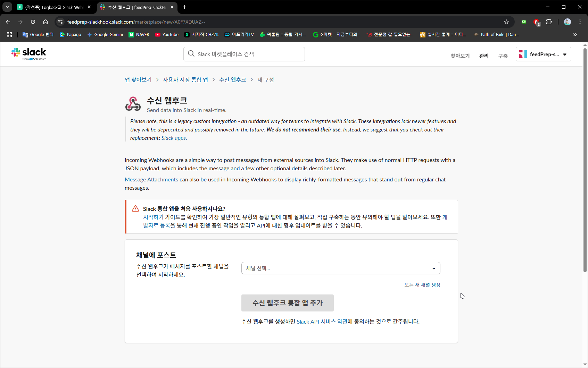Expand the feedPrep workspace dropdown
Image resolution: width=588 pixels, height=368 pixels.
click(x=544, y=54)
